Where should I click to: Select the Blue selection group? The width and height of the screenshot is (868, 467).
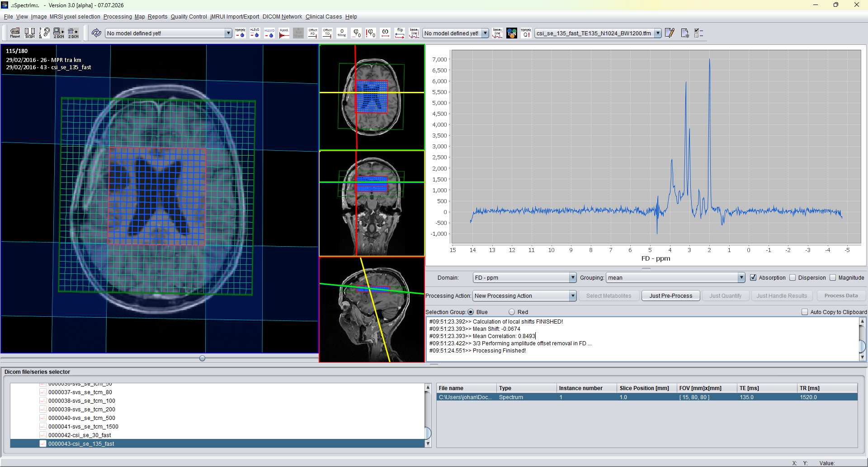point(471,312)
